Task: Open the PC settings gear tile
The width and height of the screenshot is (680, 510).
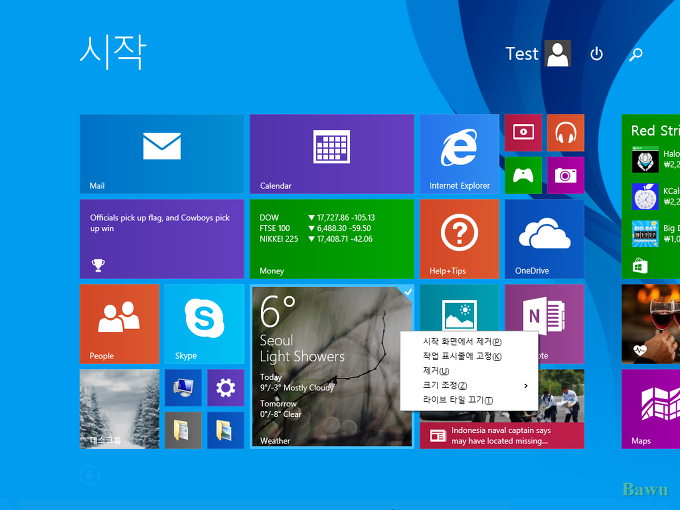Action: coord(226,388)
